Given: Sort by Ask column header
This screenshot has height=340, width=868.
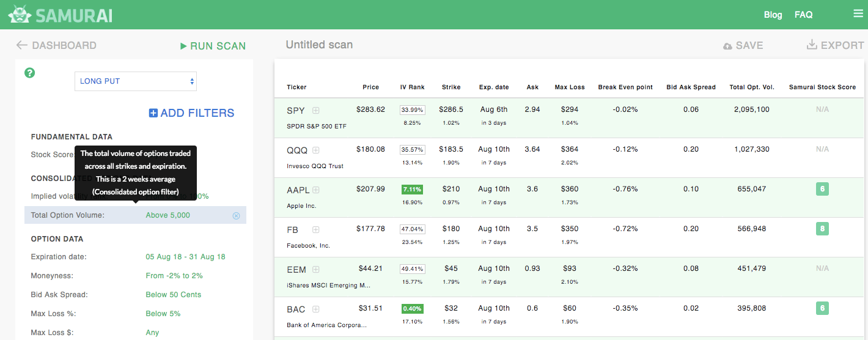Looking at the screenshot, I should tap(532, 87).
